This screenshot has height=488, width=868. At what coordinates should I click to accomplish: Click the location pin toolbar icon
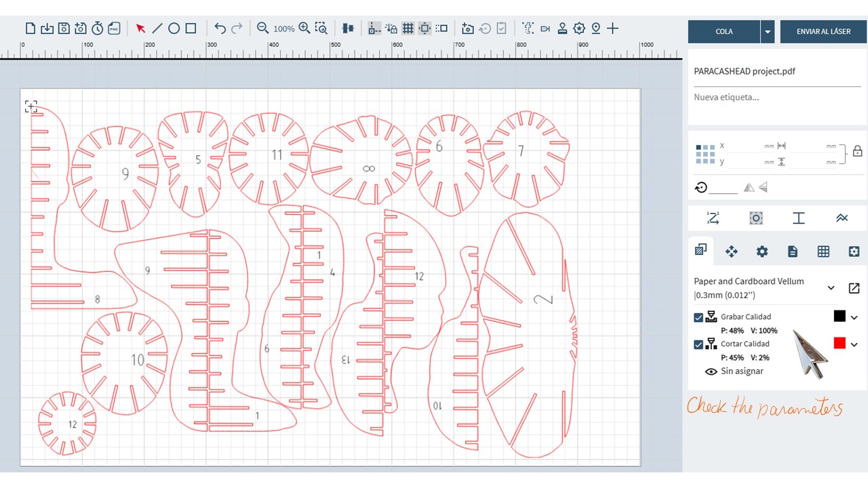596,28
